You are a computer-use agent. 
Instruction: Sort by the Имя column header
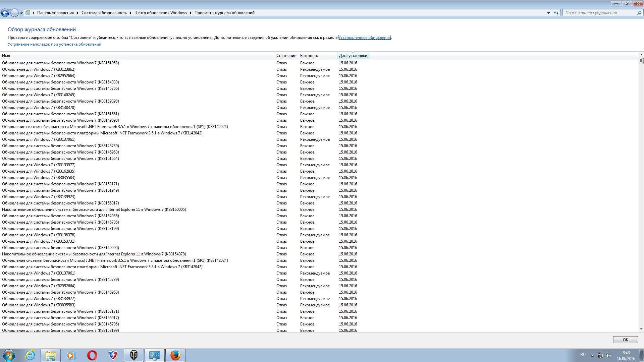[137, 56]
